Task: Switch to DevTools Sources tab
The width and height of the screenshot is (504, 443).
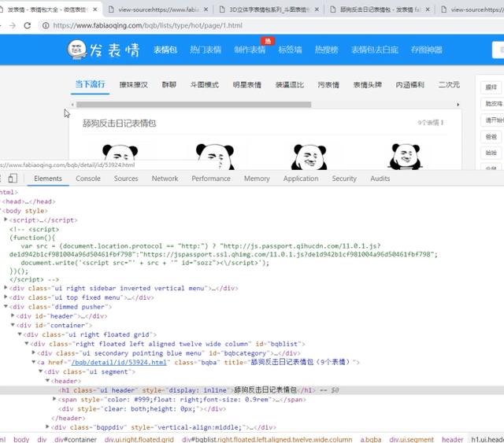Action: tap(126, 179)
